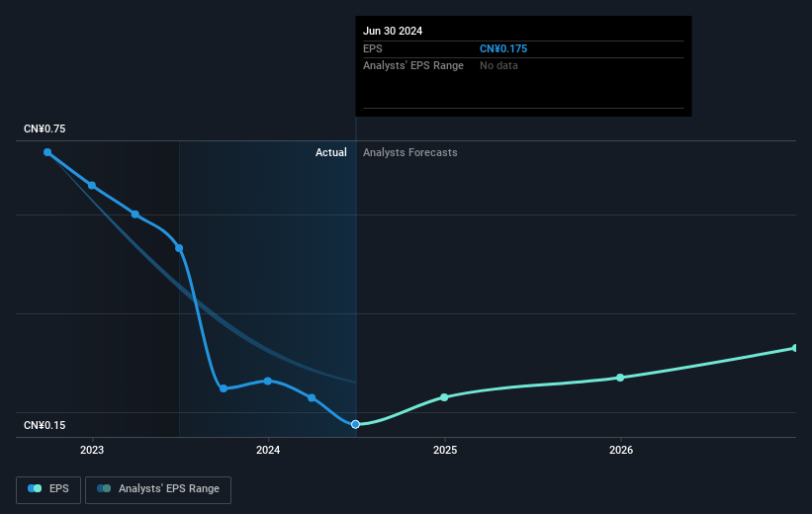Click the Actual section label

(x=331, y=152)
